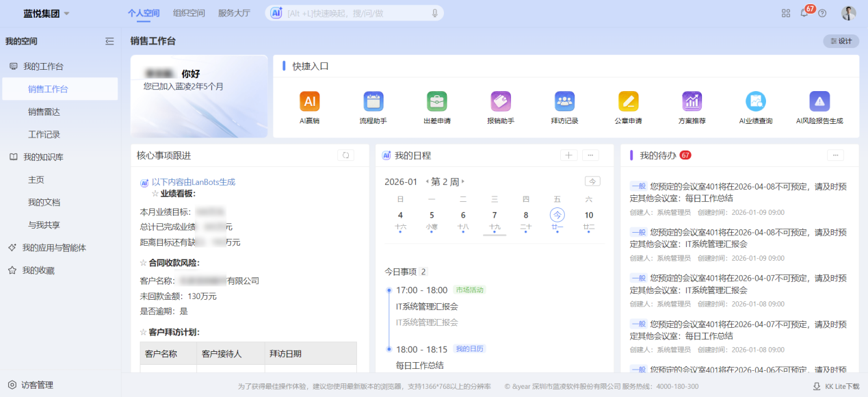Click the 访客管理 icon at bottom left
This screenshot has height=397, width=868.
coord(12,385)
